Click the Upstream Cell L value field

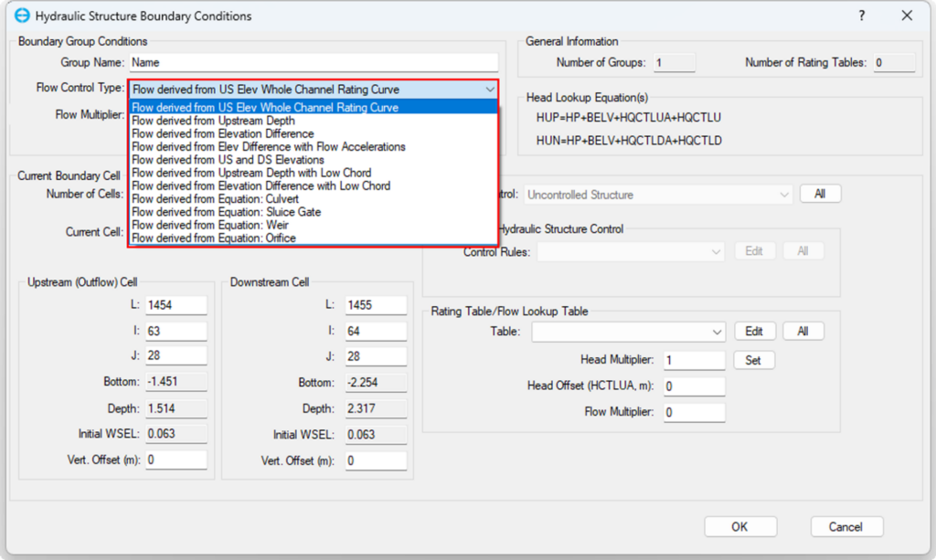tap(175, 305)
